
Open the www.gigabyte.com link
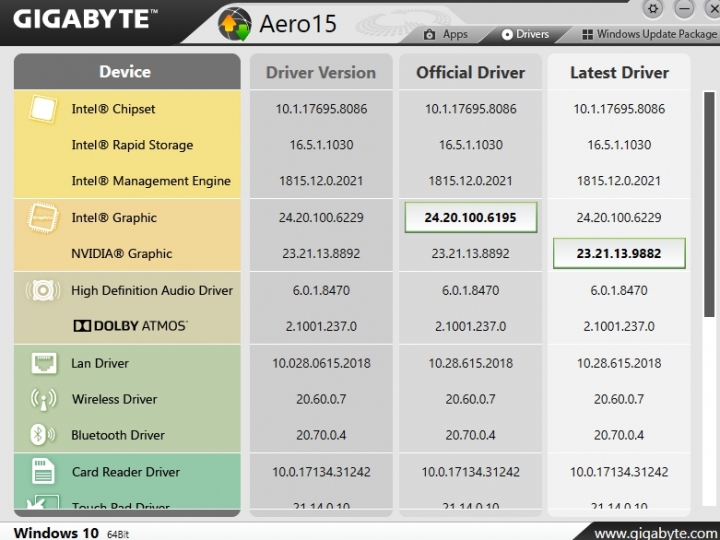657,534
